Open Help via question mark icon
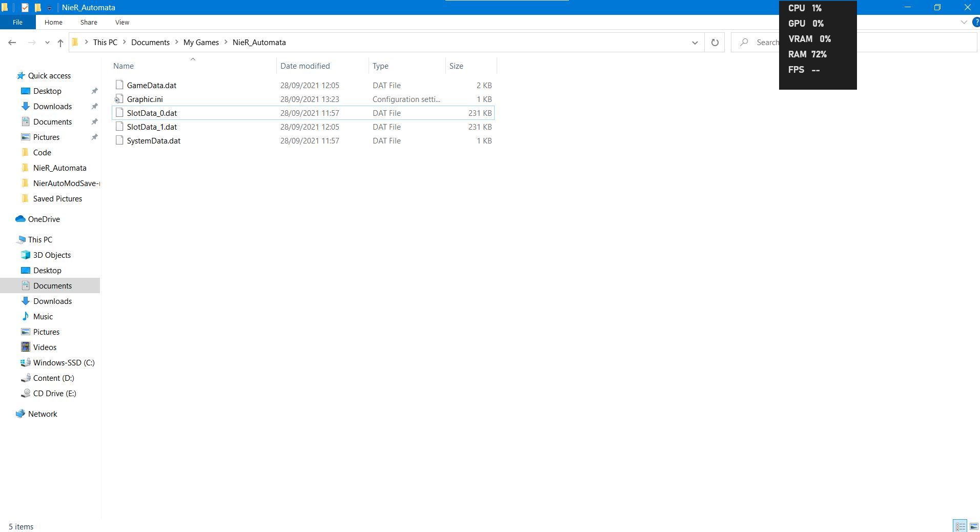The image size is (980, 532). coord(976,22)
